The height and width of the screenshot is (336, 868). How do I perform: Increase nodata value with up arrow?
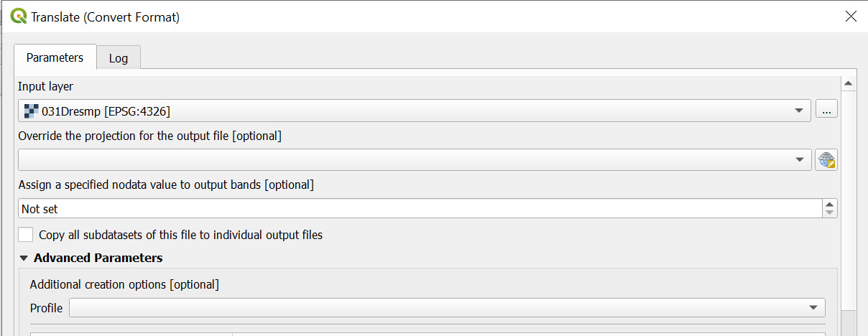click(830, 204)
